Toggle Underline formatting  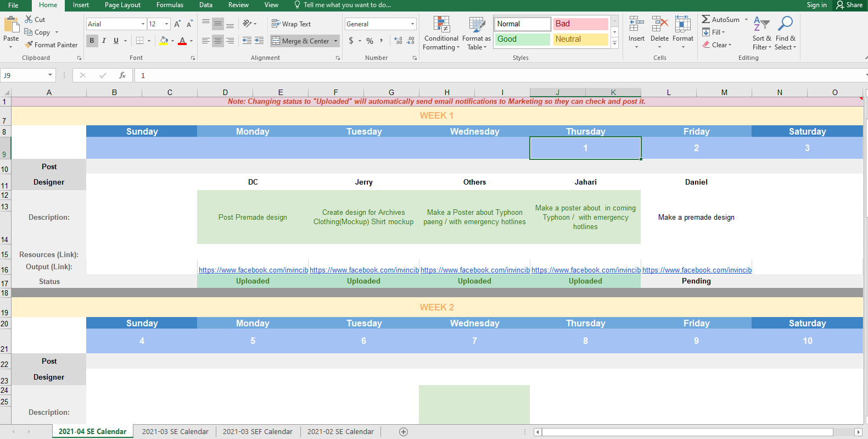click(116, 41)
